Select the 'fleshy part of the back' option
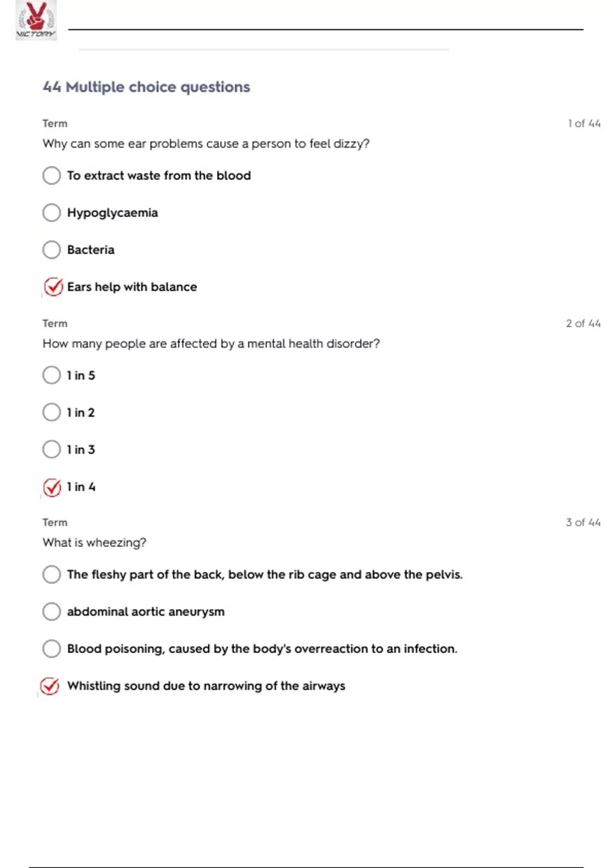Screen dimensions: 613x868 pyautogui.click(x=52, y=574)
